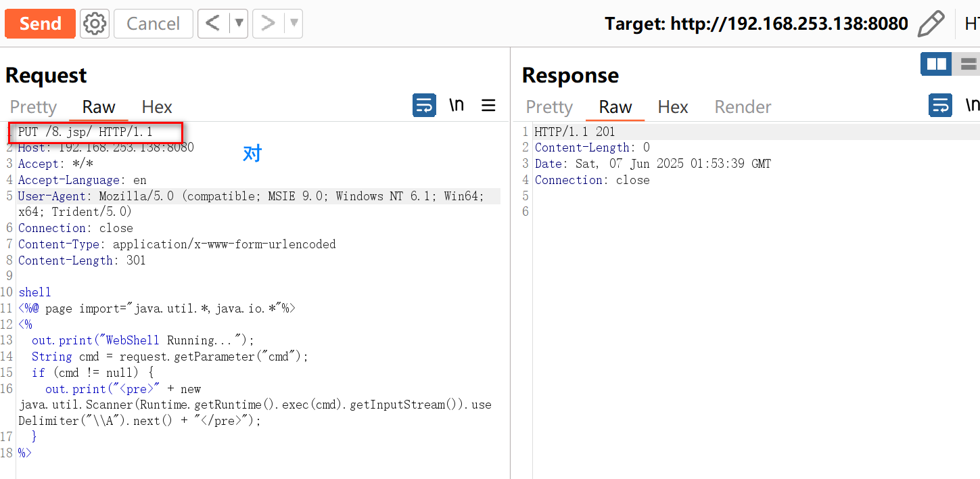Image resolution: width=980 pixels, height=479 pixels.
Task: Toggle word wrap in Request panel
Action: (x=425, y=106)
